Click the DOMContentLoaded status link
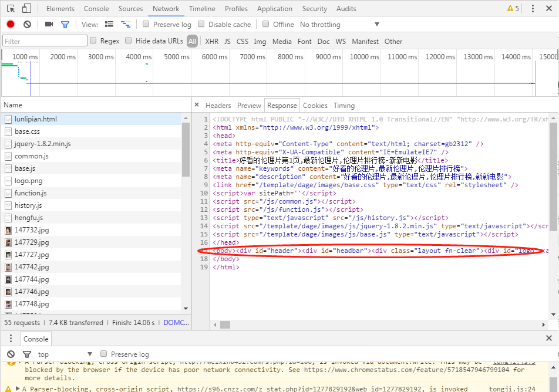This screenshot has height=392, width=559. click(x=176, y=323)
